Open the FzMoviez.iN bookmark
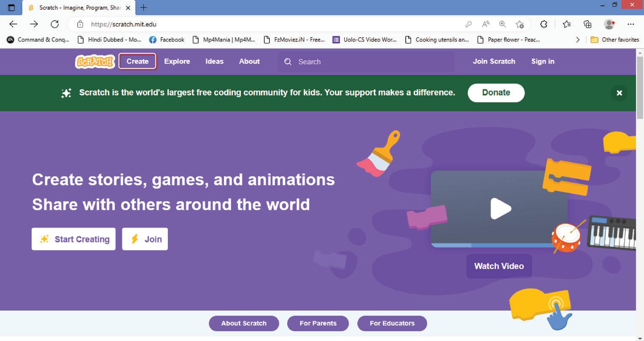The height and width of the screenshot is (341, 644). 294,40
